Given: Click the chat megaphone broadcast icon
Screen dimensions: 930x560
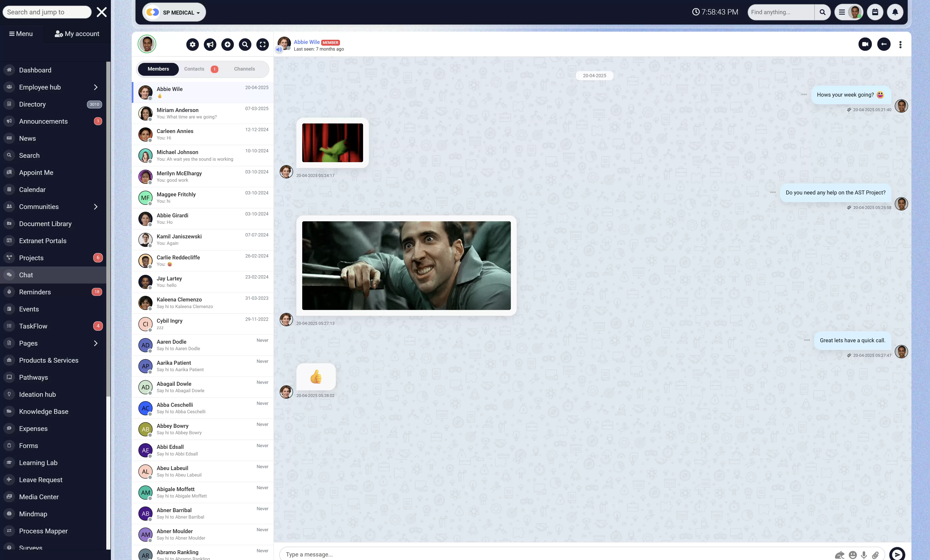Looking at the screenshot, I should (210, 45).
